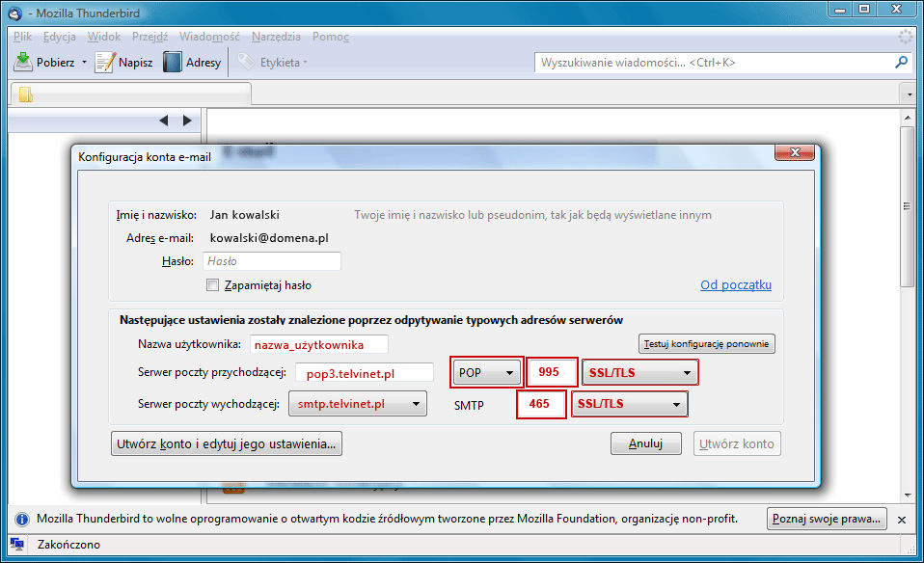Click the name Jan kowalski
The height and width of the screenshot is (563, 924).
(245, 215)
